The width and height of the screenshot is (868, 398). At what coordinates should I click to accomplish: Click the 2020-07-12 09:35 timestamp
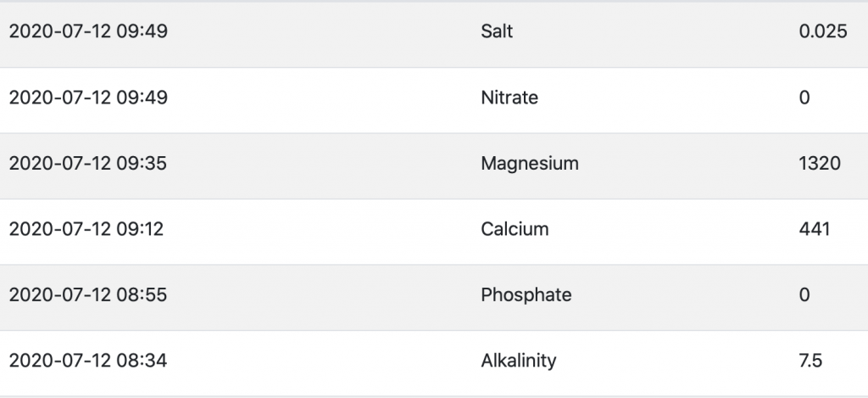(88, 164)
